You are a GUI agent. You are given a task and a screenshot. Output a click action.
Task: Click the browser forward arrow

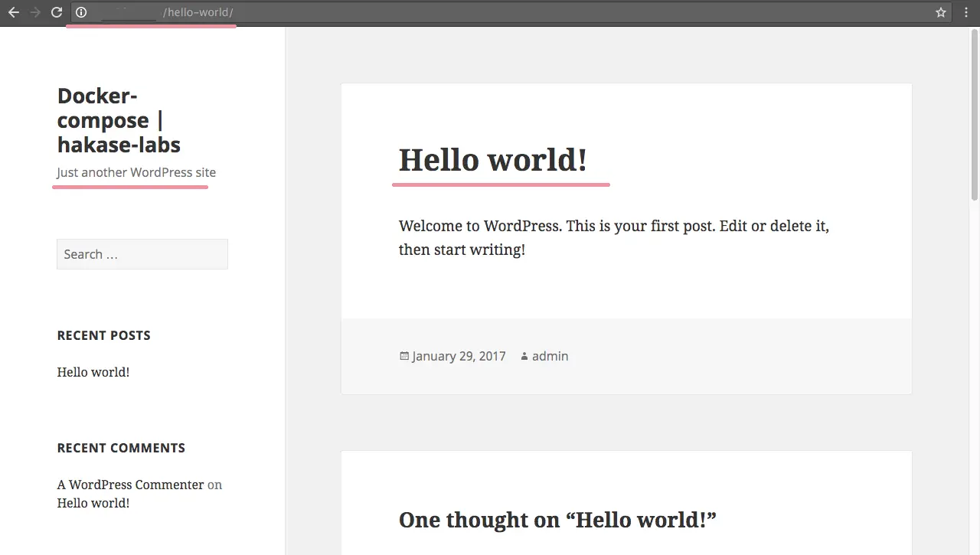(x=35, y=12)
